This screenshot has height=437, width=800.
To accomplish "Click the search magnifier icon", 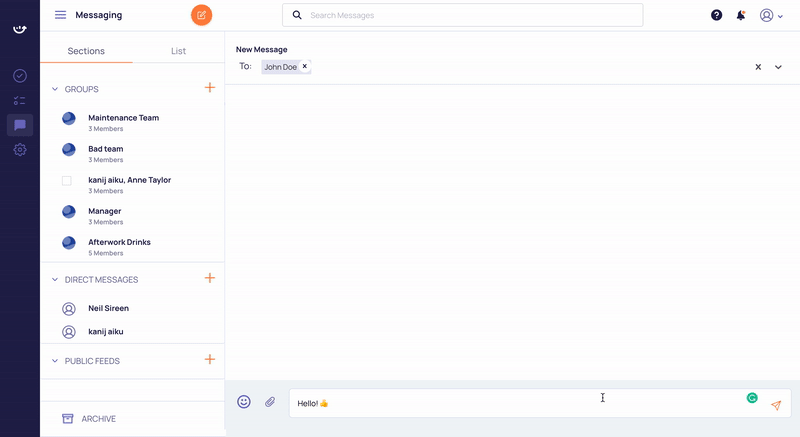I will click(x=297, y=15).
